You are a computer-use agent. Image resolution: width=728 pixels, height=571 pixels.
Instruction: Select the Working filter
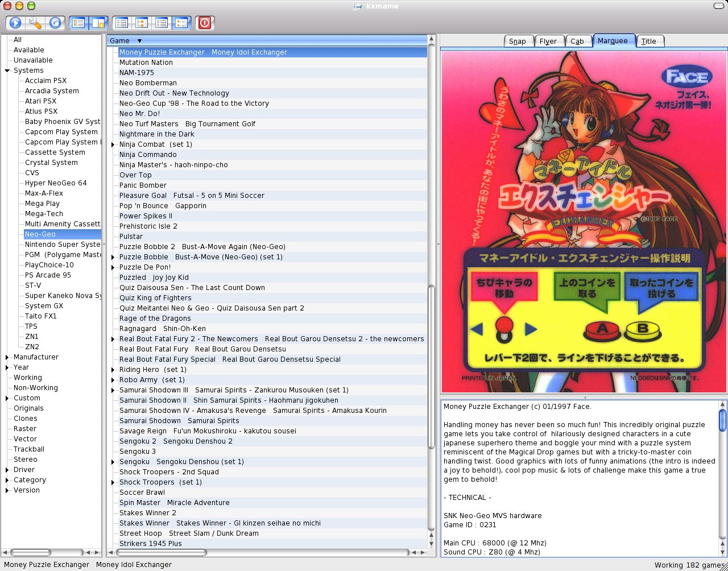[28, 378]
